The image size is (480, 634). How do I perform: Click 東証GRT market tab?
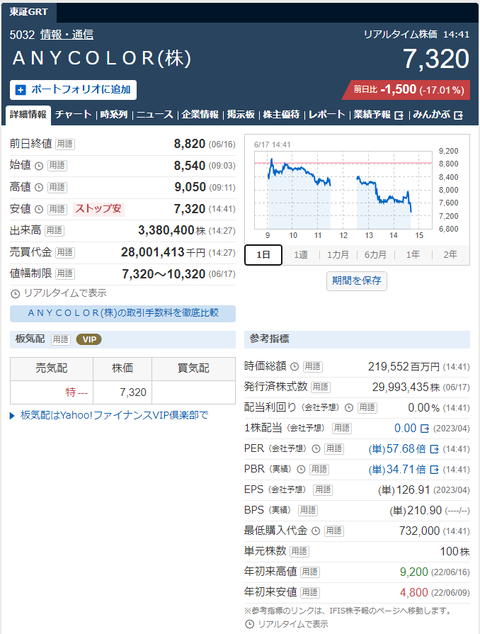(x=29, y=12)
